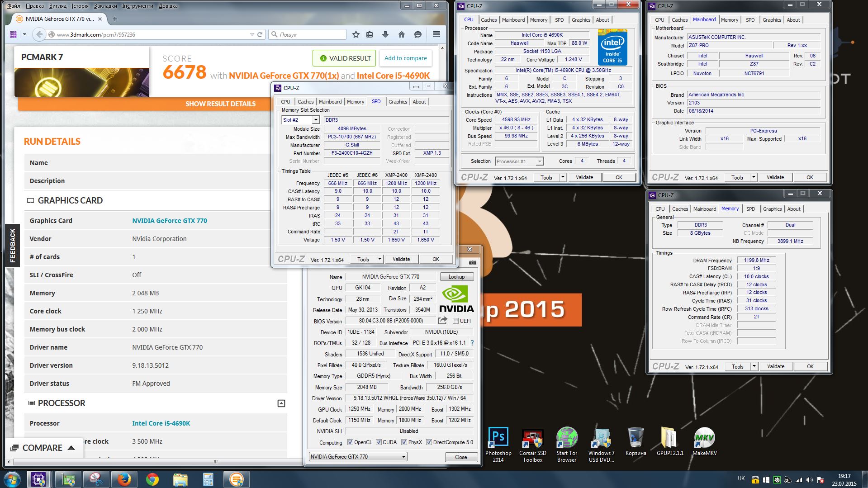The image size is (868, 488).
Task: Open the NVIDIA GeForce GTX 770 link under Graphics Card
Action: coord(170,221)
